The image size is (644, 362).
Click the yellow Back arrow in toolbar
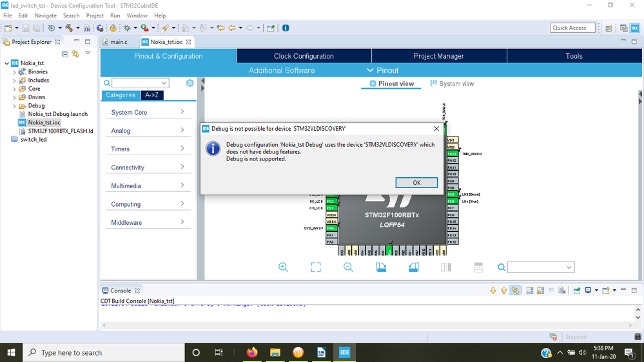point(232,28)
